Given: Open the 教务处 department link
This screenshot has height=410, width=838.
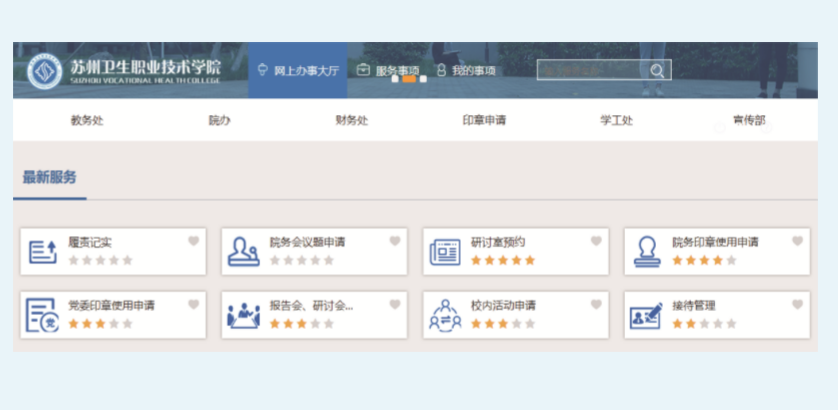Looking at the screenshot, I should pyautogui.click(x=87, y=120).
